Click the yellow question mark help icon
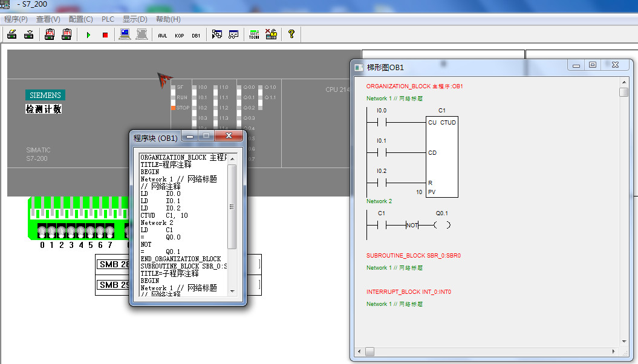This screenshot has height=364, width=638. (x=291, y=34)
